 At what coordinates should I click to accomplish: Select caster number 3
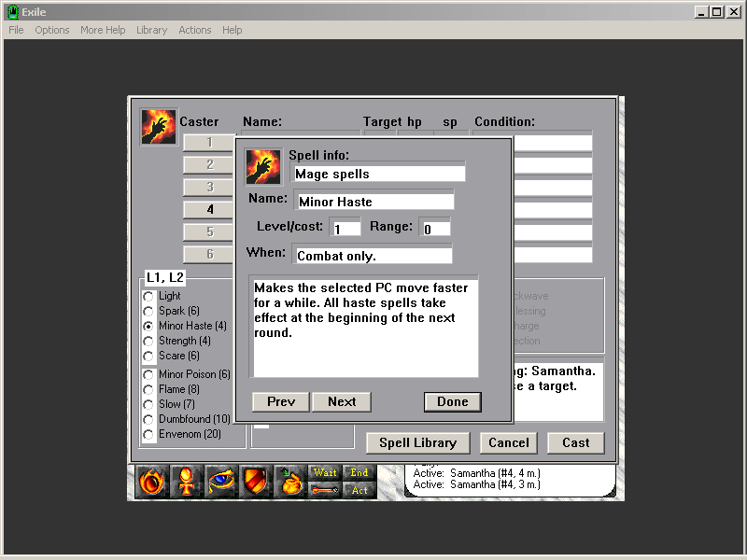click(209, 188)
